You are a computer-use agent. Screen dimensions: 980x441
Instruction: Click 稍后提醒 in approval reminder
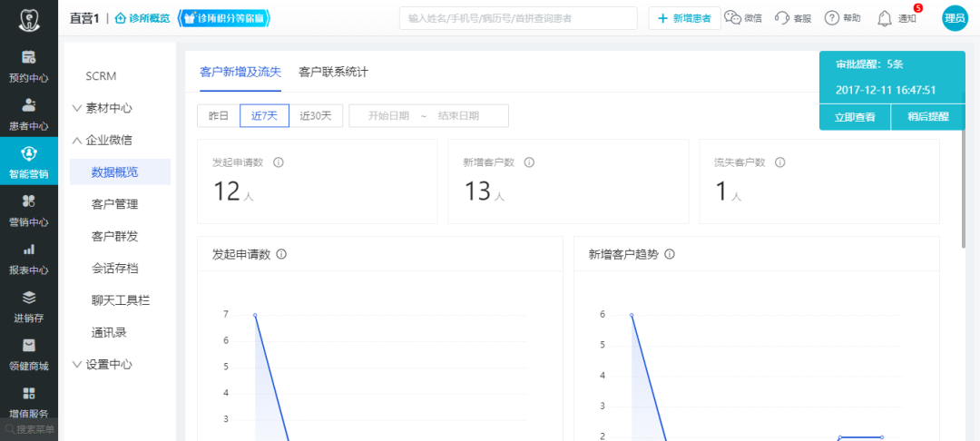click(x=928, y=117)
